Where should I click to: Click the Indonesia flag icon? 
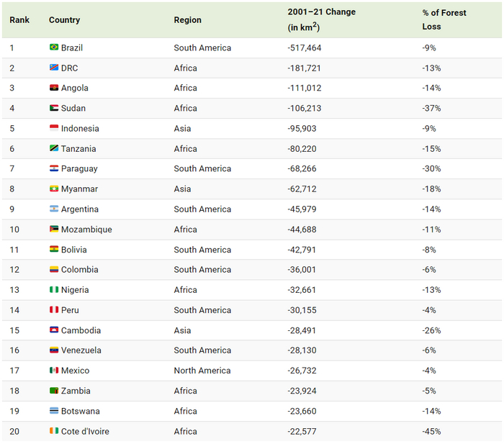54,128
